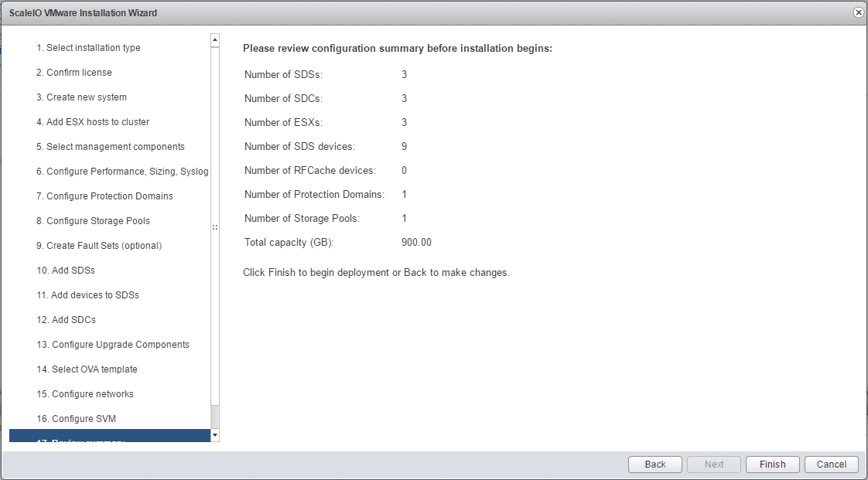Click the ScaleIO VMware Installation Wizard title
Screen dimensions: 868x480
pos(83,12)
